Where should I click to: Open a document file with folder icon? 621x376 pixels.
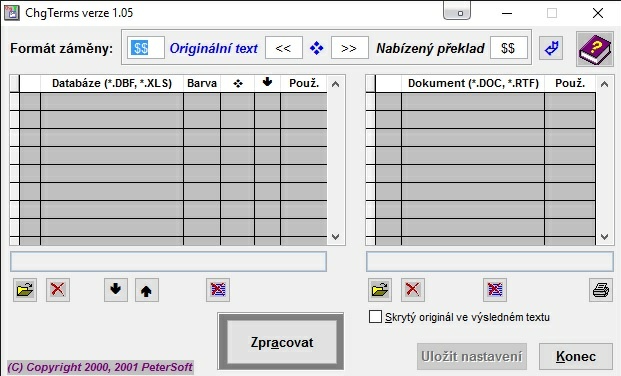(x=380, y=290)
